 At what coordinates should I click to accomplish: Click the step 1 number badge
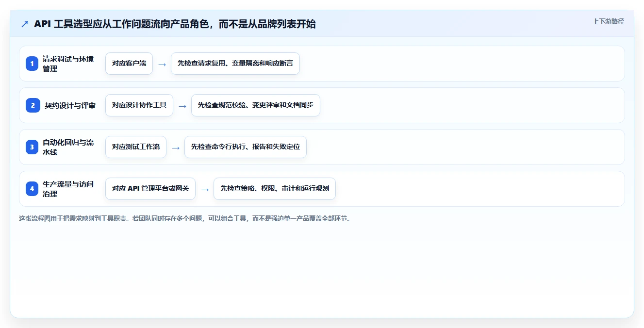(32, 64)
